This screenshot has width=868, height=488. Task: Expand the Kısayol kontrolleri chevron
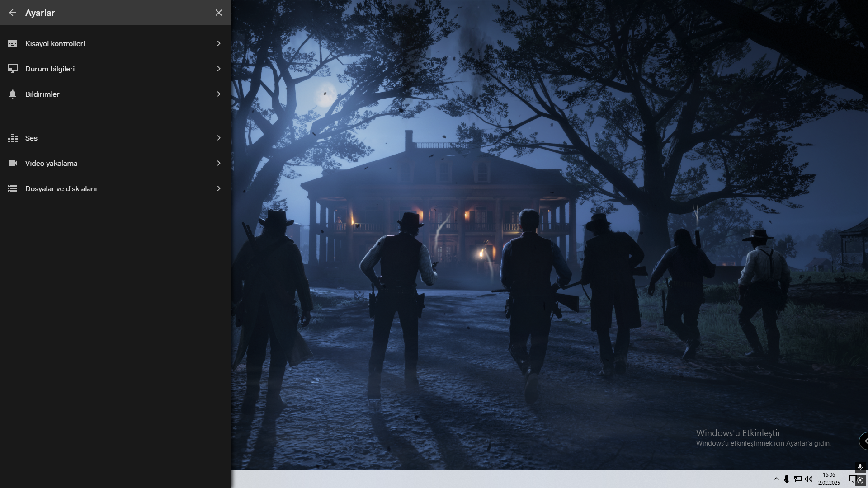point(219,43)
